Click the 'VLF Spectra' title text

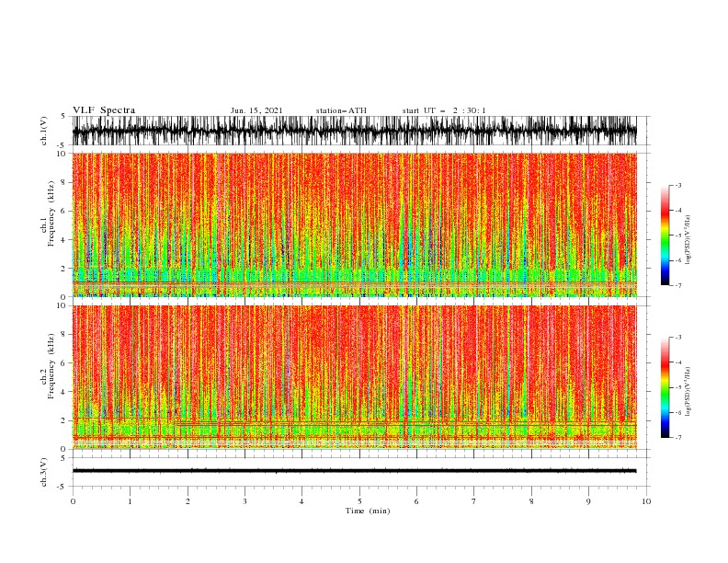point(104,110)
